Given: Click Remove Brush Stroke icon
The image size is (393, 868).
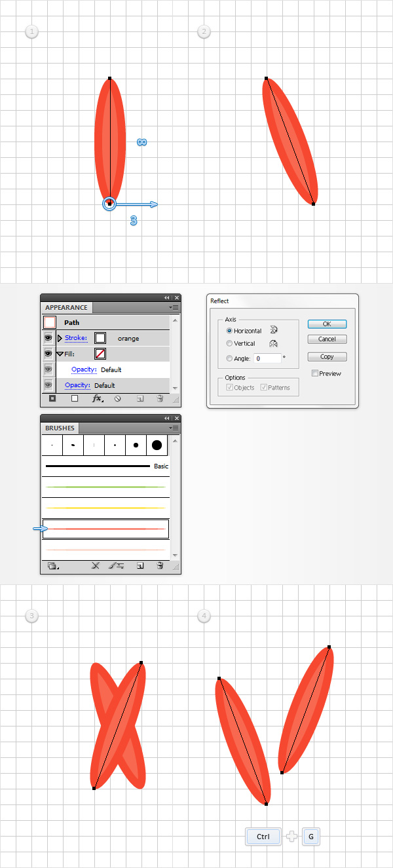Looking at the screenshot, I should click(95, 566).
